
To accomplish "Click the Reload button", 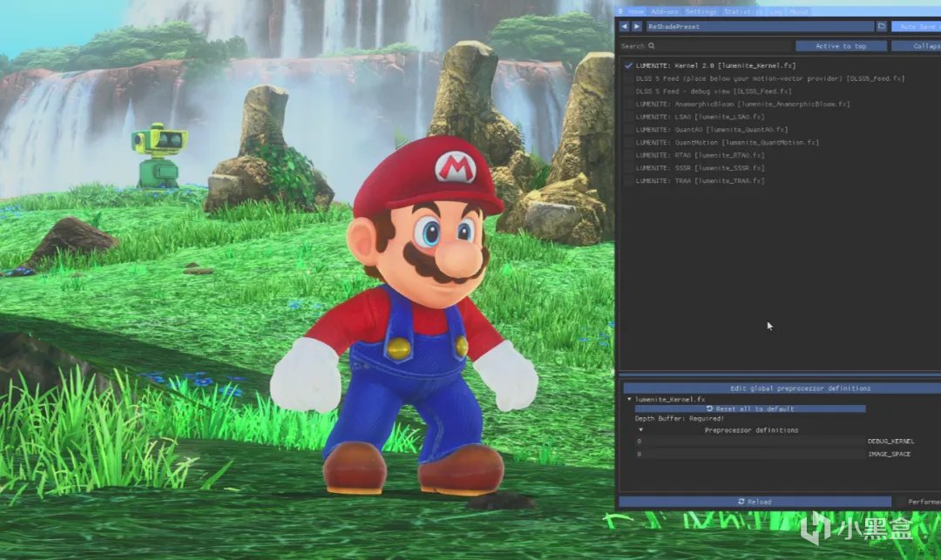I will [755, 502].
